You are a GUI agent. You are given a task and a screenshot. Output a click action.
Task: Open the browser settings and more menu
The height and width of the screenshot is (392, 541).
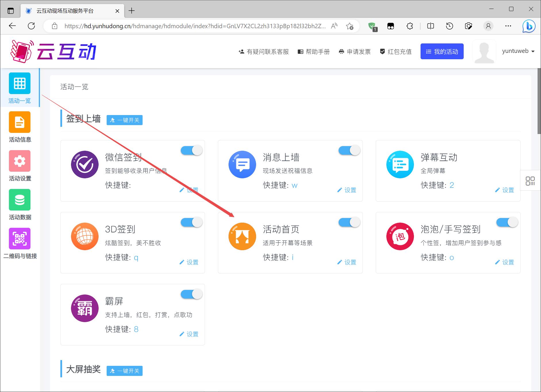coord(508,26)
